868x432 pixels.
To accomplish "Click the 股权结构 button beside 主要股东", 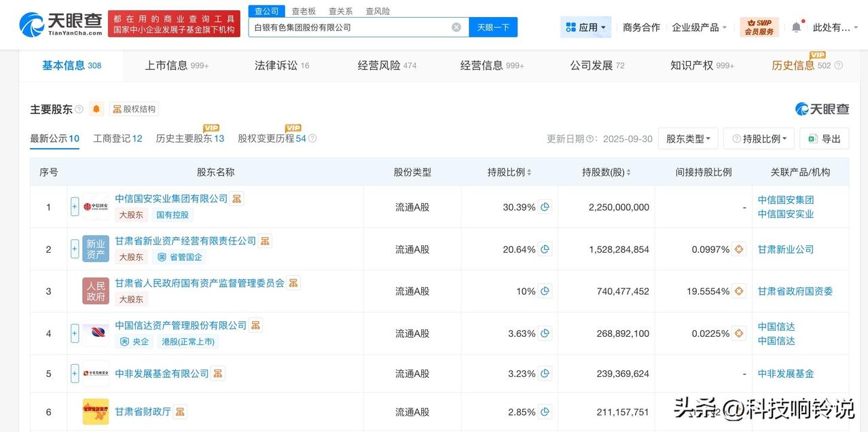I will (x=134, y=109).
